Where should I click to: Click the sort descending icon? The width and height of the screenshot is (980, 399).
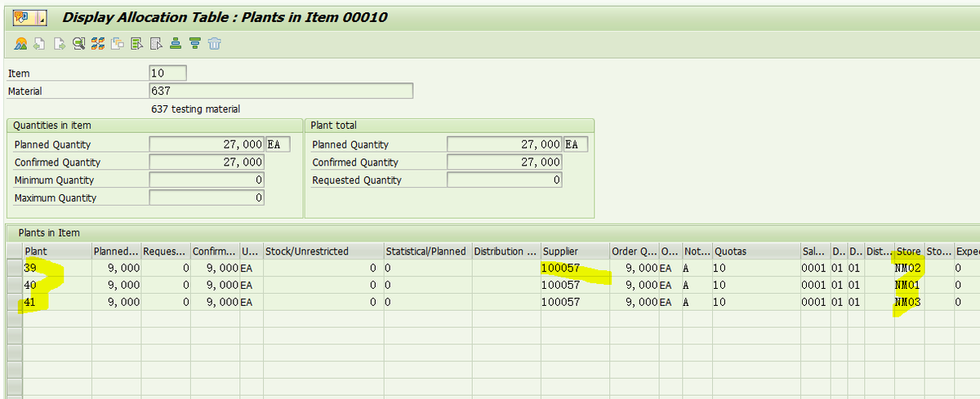[x=195, y=43]
